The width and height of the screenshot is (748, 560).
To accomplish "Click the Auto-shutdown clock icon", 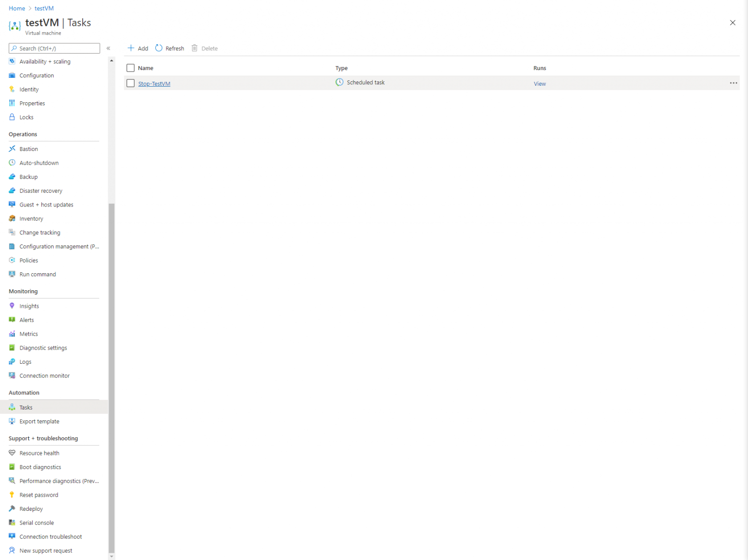I will point(12,163).
